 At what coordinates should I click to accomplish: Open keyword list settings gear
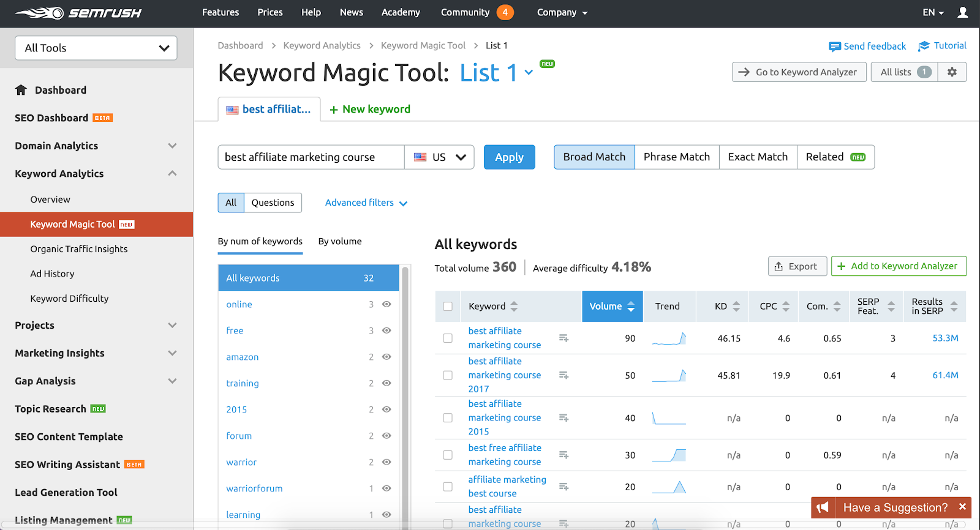coord(952,72)
